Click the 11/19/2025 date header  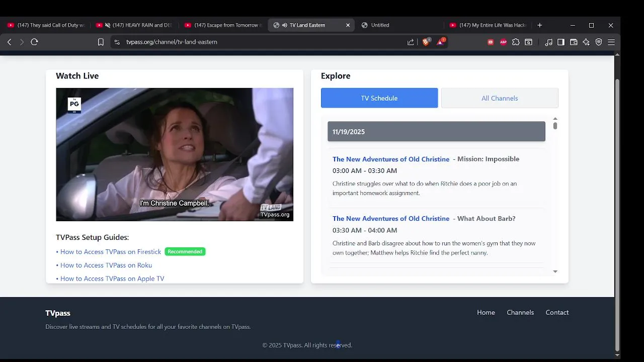pyautogui.click(x=436, y=132)
